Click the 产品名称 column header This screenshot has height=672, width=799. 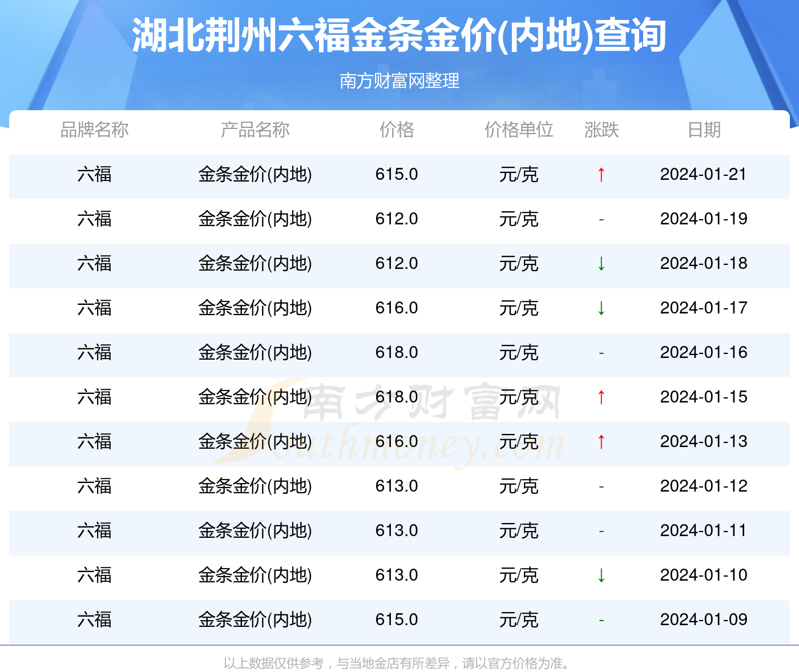coord(255,130)
